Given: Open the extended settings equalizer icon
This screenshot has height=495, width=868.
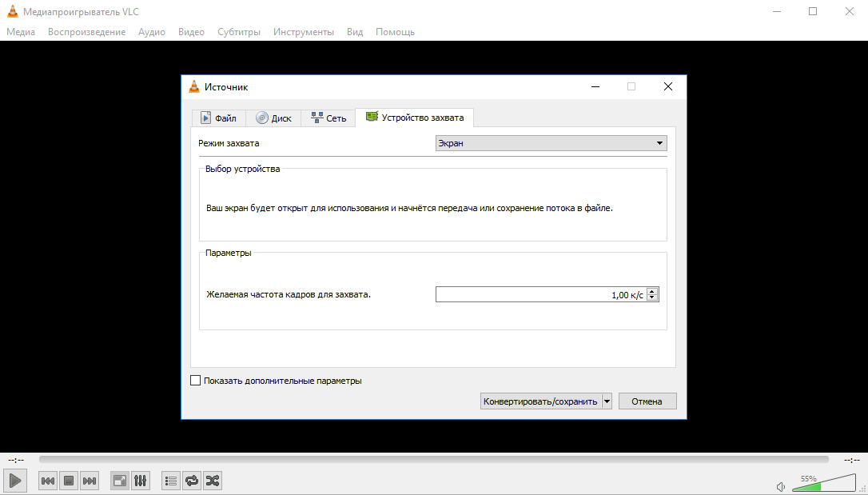Looking at the screenshot, I should pyautogui.click(x=141, y=481).
